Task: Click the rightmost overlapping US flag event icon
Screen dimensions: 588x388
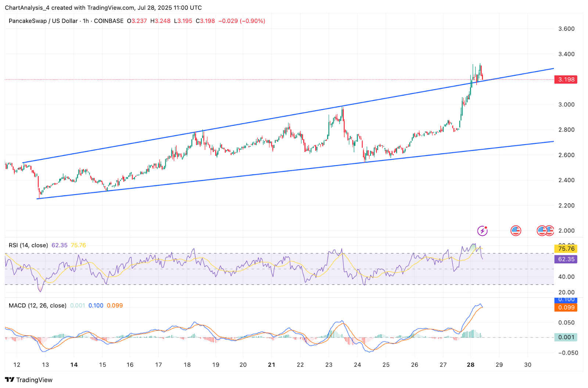Action: (x=549, y=231)
